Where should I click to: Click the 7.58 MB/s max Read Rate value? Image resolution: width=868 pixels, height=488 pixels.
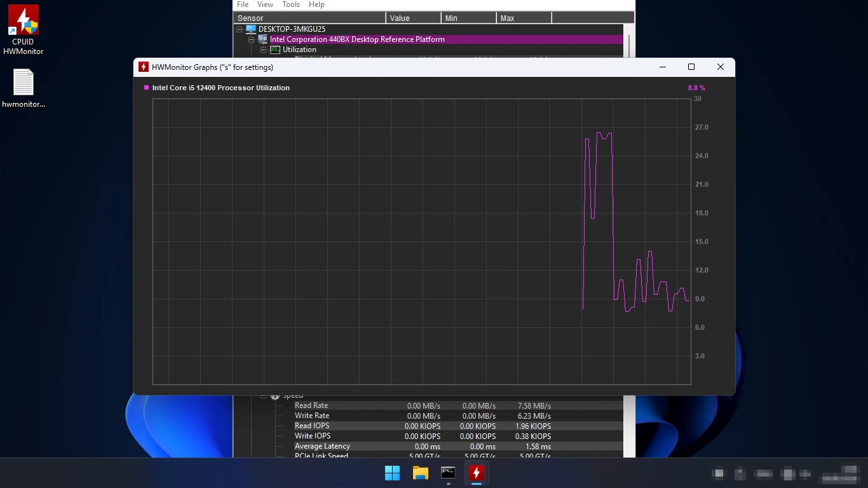coord(534,406)
